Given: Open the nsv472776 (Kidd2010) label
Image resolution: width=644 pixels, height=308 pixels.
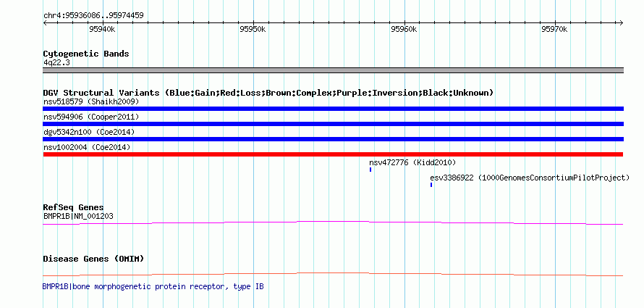Looking at the screenshot, I should pos(412,162).
